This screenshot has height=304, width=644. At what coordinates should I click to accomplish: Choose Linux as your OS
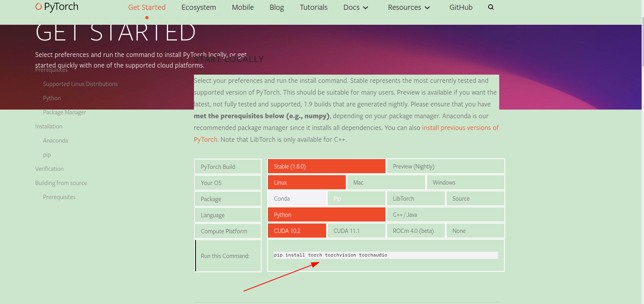pyautogui.click(x=307, y=182)
